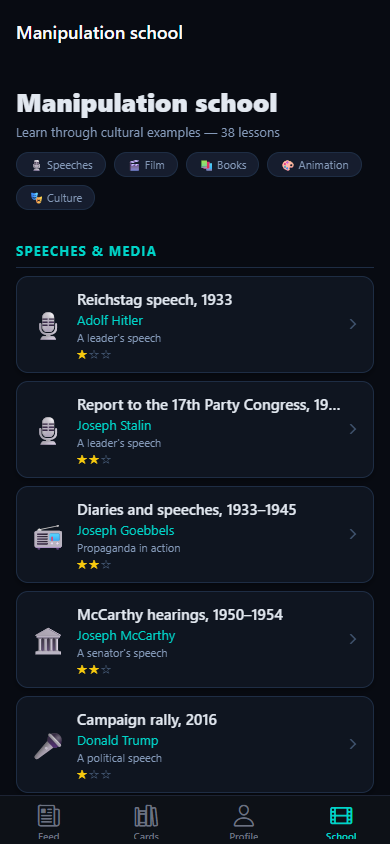Filter lessons by Books chip
Screen dimensions: 390x844
click(x=222, y=165)
